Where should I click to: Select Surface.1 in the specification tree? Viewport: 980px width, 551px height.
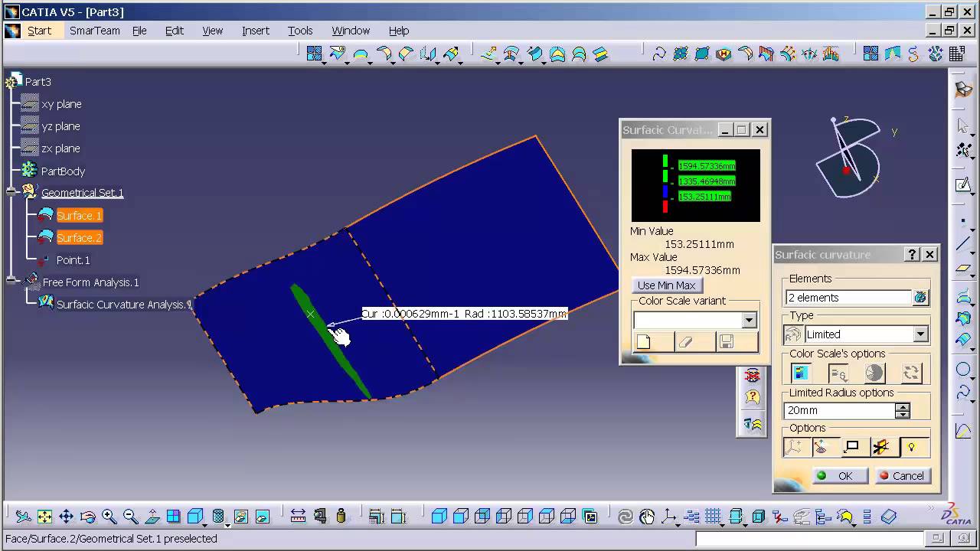coord(79,216)
